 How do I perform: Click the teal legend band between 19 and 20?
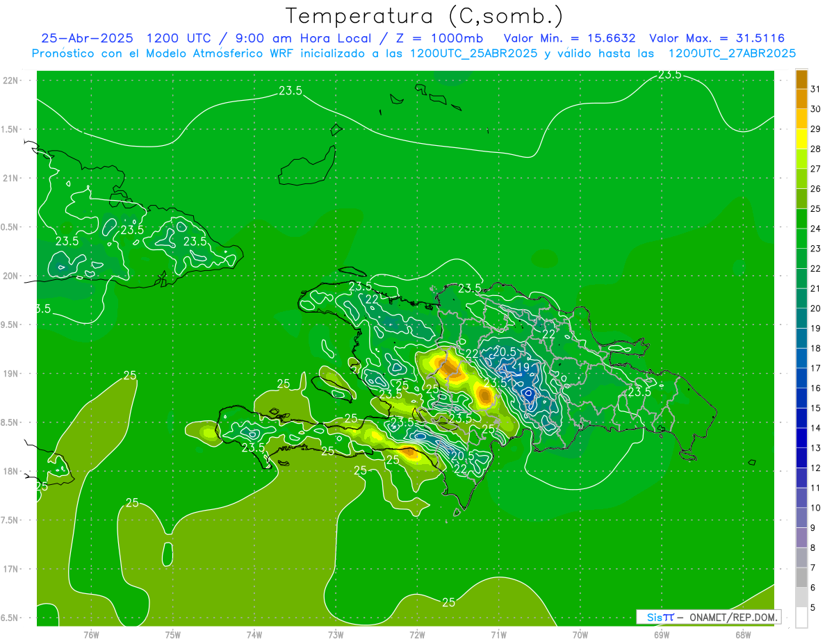pyautogui.click(x=801, y=318)
